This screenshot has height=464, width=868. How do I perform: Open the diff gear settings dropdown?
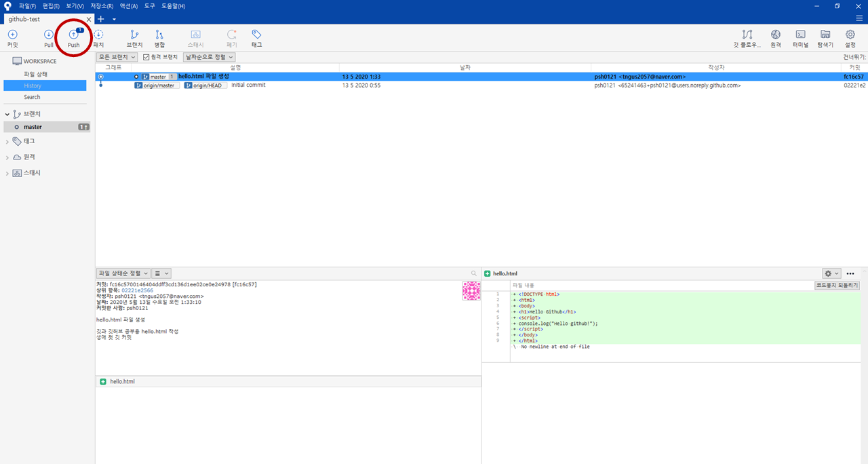[x=831, y=273]
